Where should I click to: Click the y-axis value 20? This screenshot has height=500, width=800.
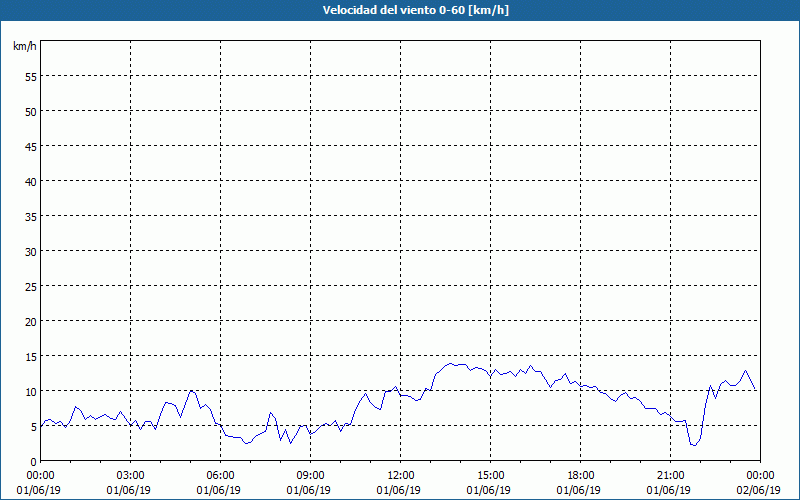pyautogui.click(x=31, y=321)
